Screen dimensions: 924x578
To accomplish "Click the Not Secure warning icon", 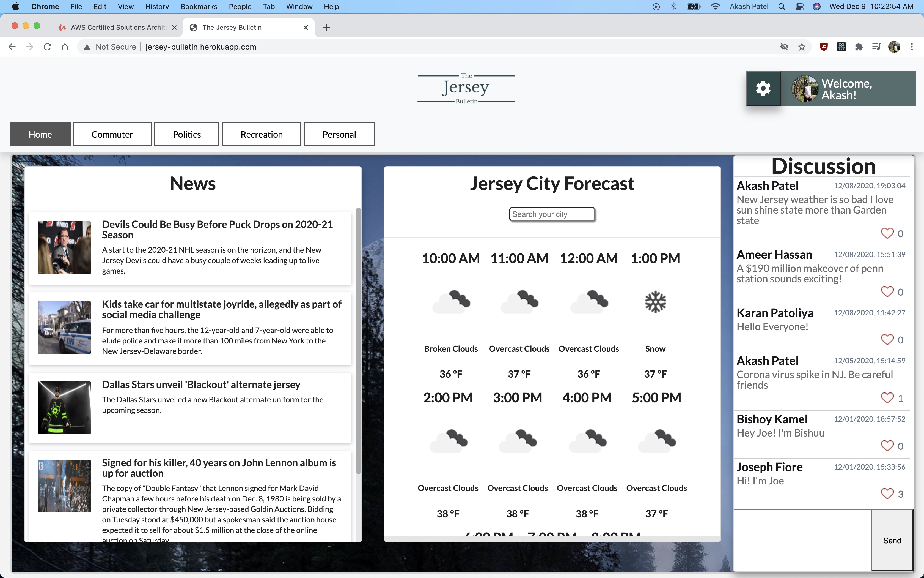I will [x=87, y=47].
